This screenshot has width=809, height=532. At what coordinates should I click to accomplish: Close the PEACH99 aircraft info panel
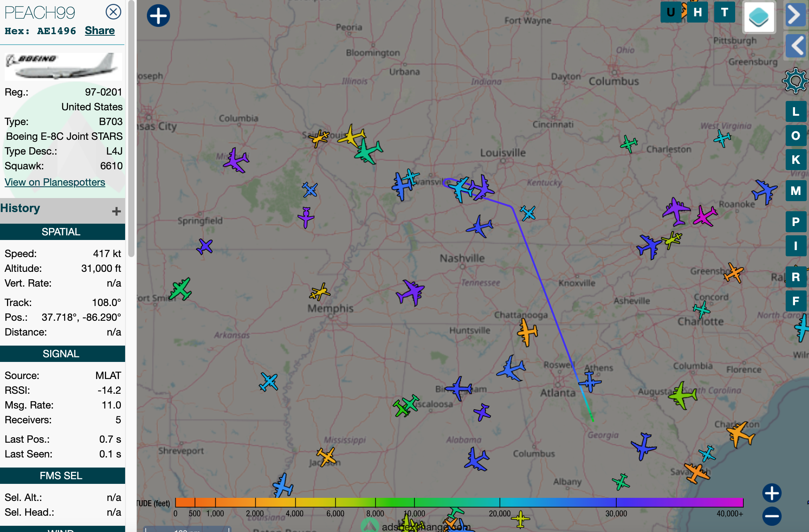113,12
